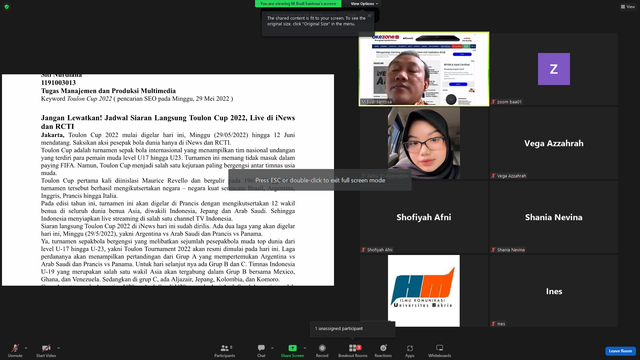Image resolution: width=640 pixels, height=360 pixels.
Task: Open video options arrow next to Start Video
Action: 59,348
